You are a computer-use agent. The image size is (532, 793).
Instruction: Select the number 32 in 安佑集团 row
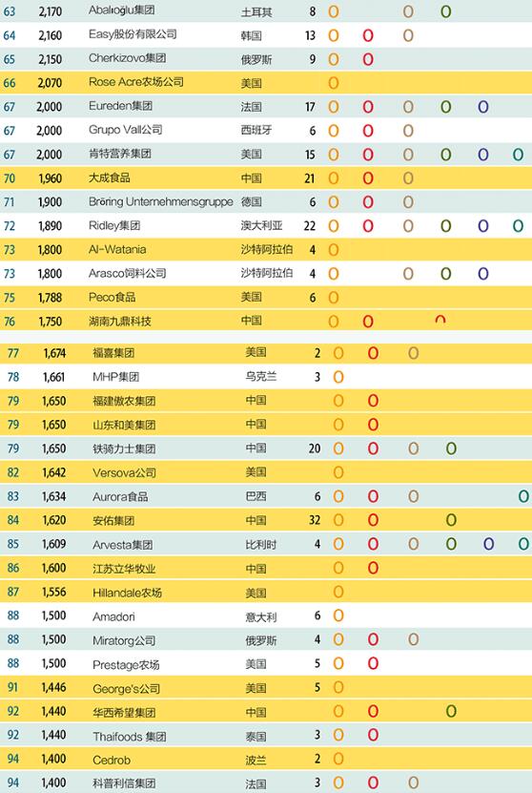coord(315,520)
